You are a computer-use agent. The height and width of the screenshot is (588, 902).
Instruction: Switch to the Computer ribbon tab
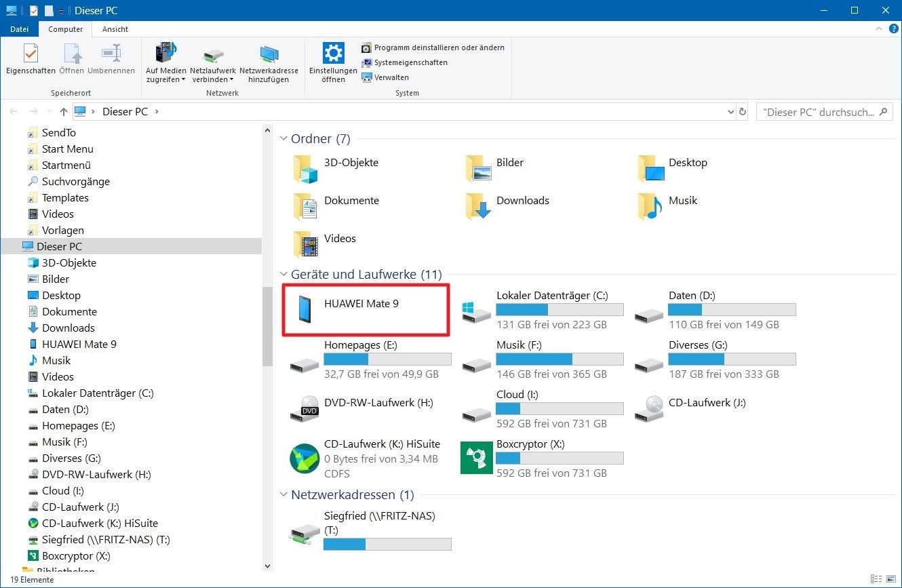[x=66, y=29]
